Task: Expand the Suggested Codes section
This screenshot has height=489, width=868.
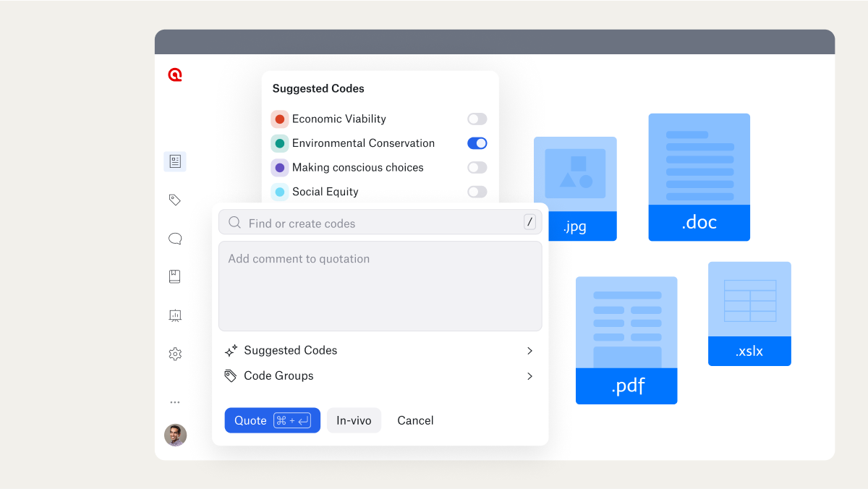Action: [529, 350]
